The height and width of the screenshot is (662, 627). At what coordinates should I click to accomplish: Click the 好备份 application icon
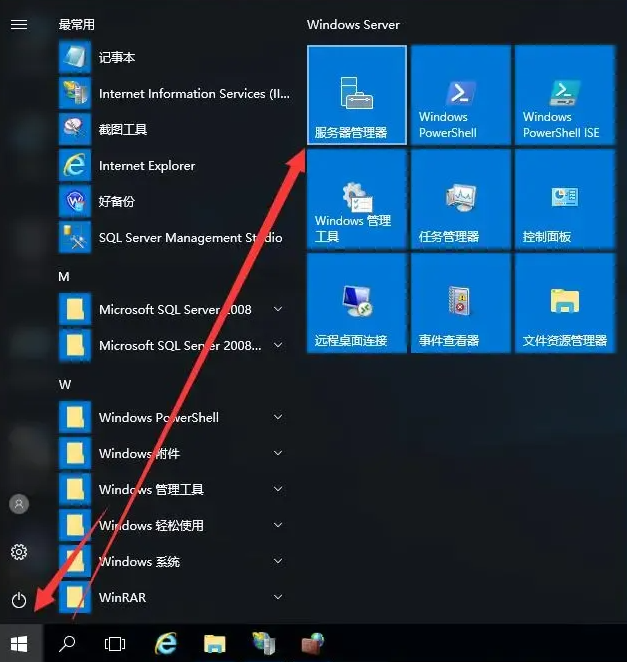(x=75, y=201)
